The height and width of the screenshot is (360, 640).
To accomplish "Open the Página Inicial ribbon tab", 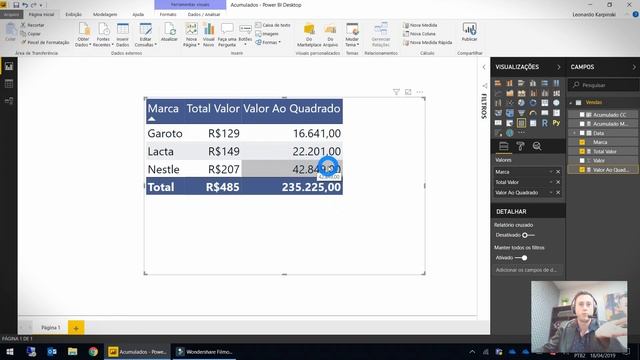I will (x=41, y=14).
